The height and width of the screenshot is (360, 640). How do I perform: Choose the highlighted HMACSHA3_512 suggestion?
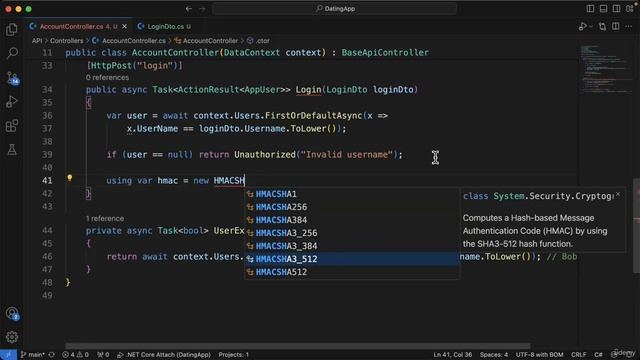click(352, 259)
